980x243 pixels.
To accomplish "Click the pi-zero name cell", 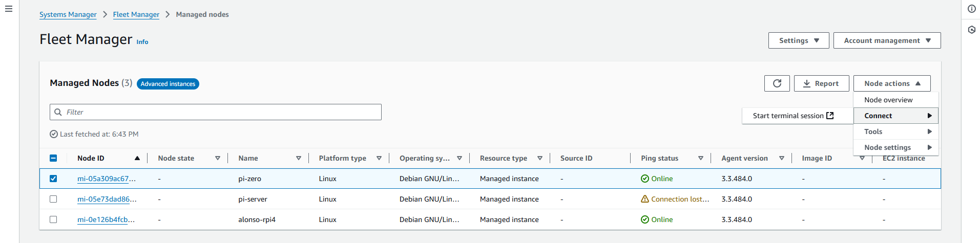I will (250, 179).
